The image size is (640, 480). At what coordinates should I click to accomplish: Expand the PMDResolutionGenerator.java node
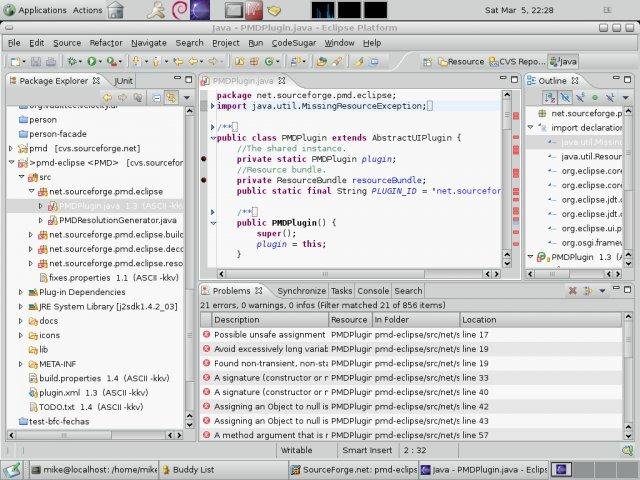[40, 220]
